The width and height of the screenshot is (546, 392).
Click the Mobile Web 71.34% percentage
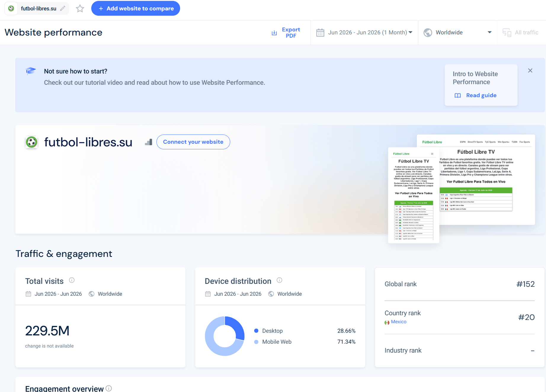(346, 342)
